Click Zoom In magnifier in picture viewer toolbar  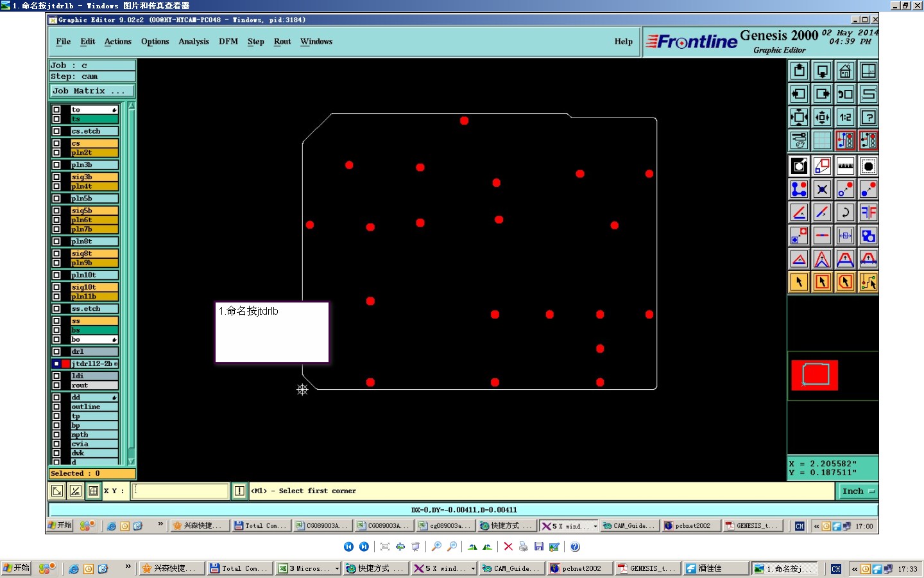[x=436, y=547]
